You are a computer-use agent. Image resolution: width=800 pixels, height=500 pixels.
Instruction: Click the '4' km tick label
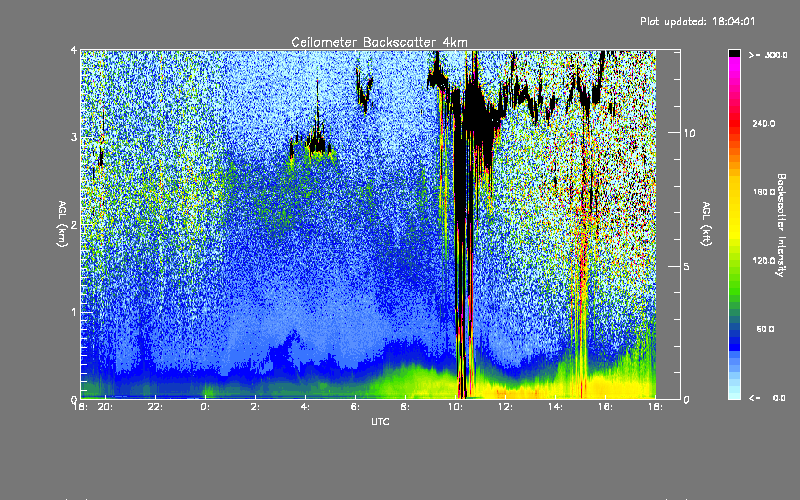[x=74, y=50]
